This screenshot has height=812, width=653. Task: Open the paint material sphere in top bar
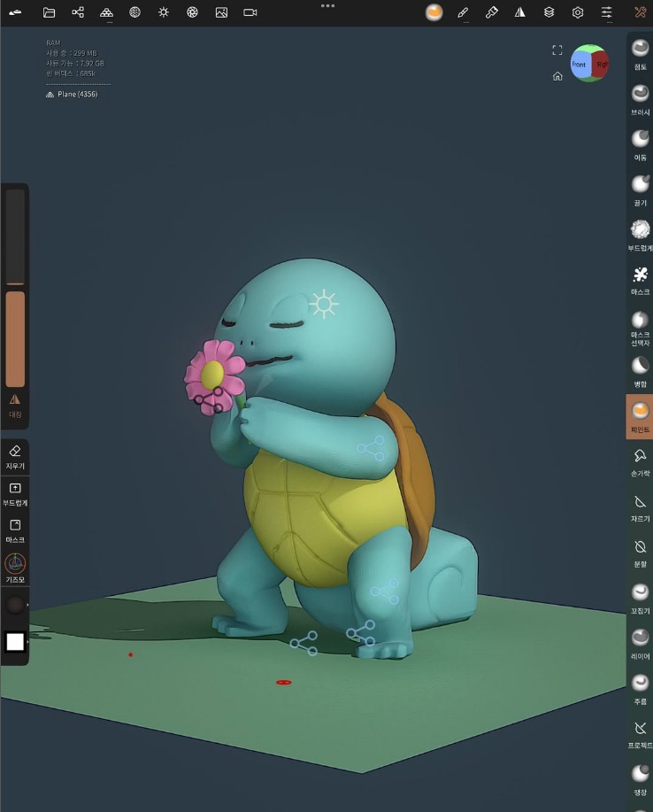(x=434, y=12)
